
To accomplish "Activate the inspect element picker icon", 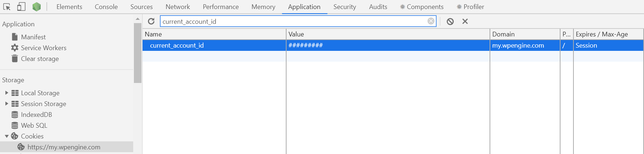I will pos(7,6).
